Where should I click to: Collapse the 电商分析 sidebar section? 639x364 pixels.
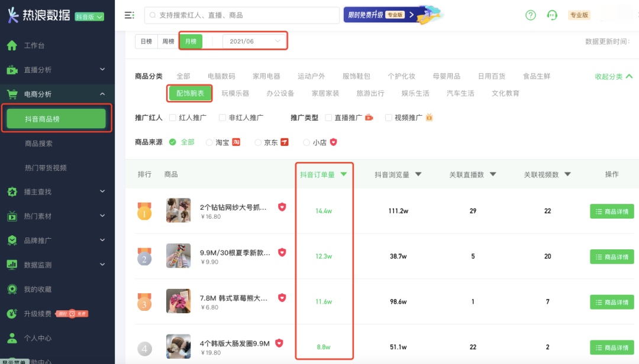point(102,93)
